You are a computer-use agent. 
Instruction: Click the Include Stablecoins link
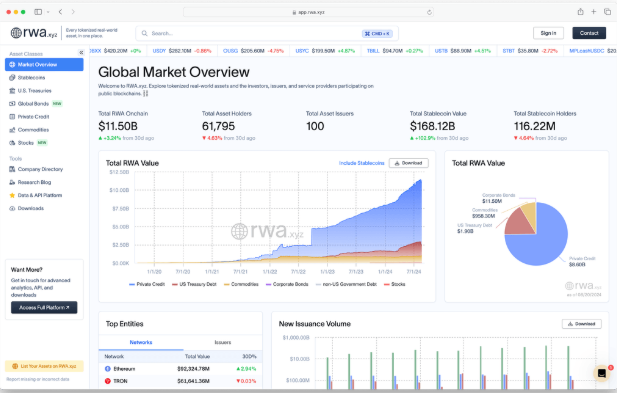tap(361, 163)
